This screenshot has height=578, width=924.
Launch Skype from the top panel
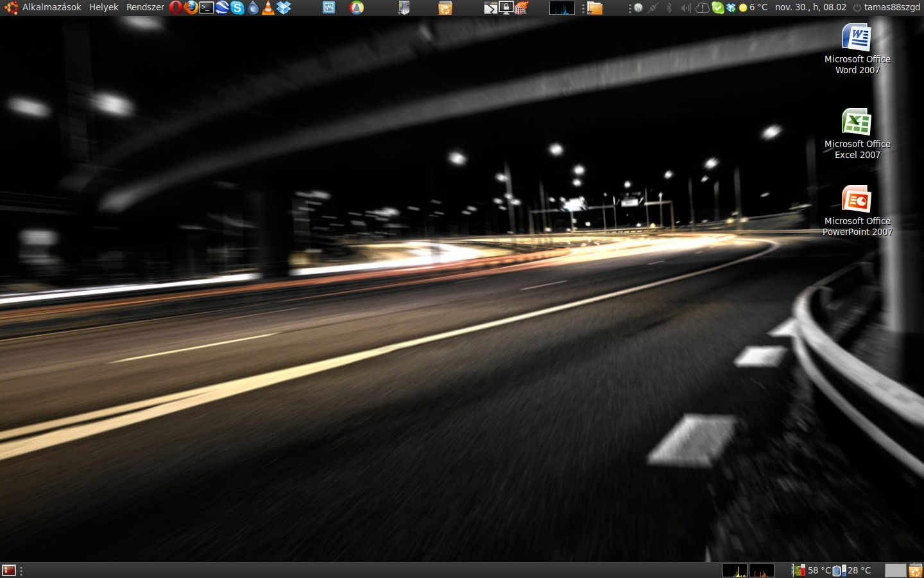pos(237,8)
